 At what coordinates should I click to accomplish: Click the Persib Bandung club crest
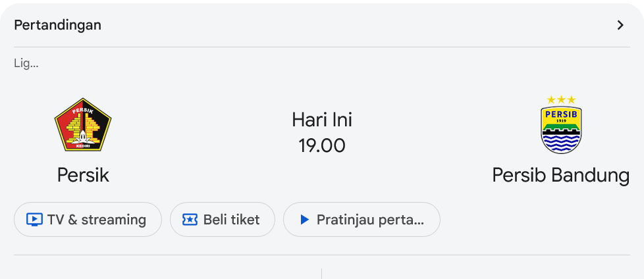tap(561, 129)
